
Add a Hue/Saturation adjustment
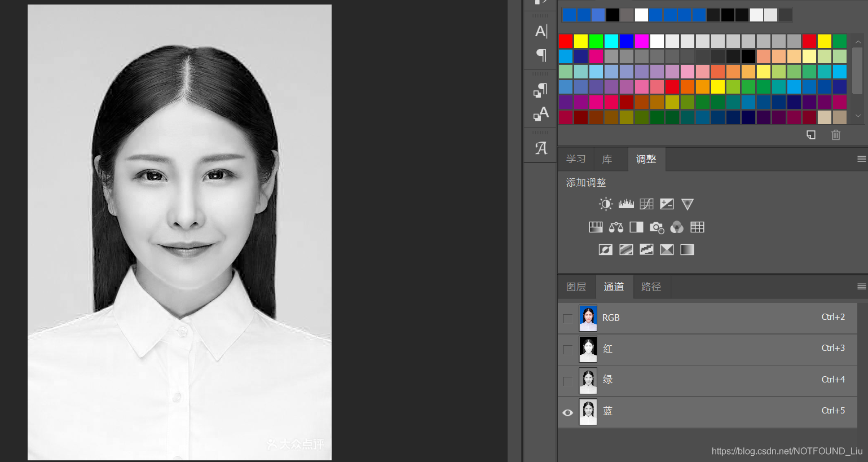pos(596,227)
